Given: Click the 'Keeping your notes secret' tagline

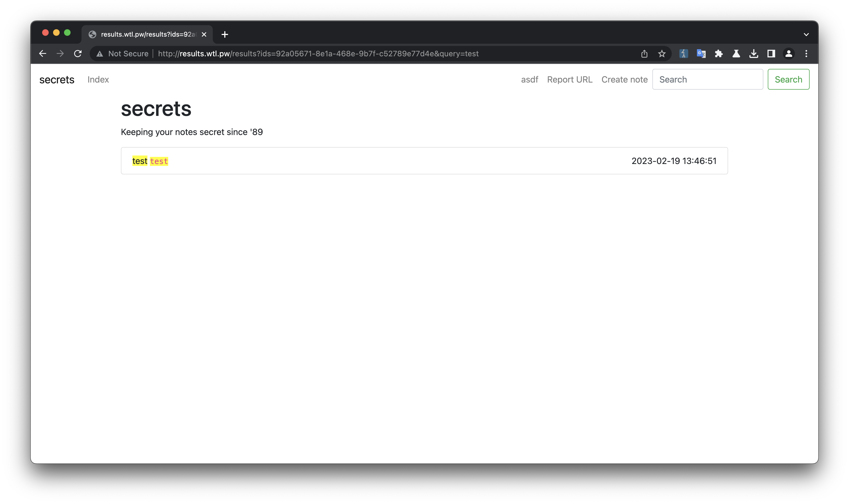Looking at the screenshot, I should (192, 132).
